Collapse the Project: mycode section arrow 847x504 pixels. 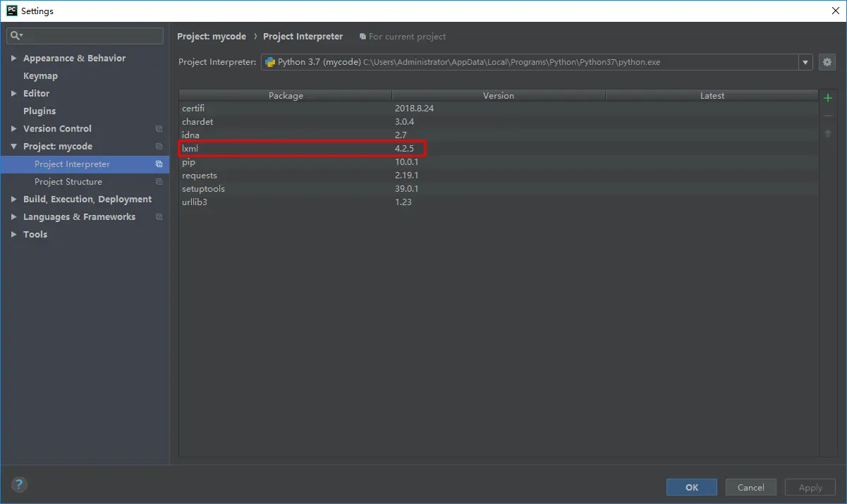(14, 147)
